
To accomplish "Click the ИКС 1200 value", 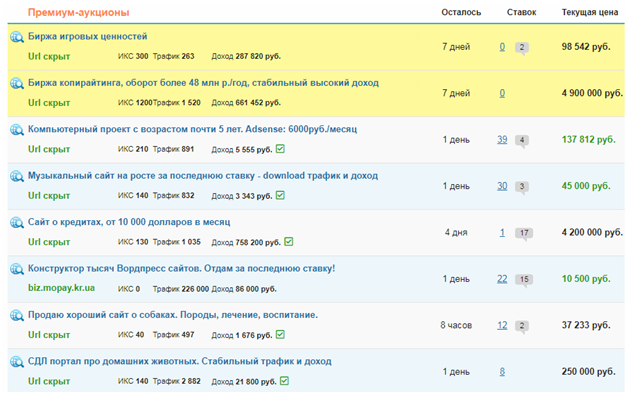I will pos(135,103).
